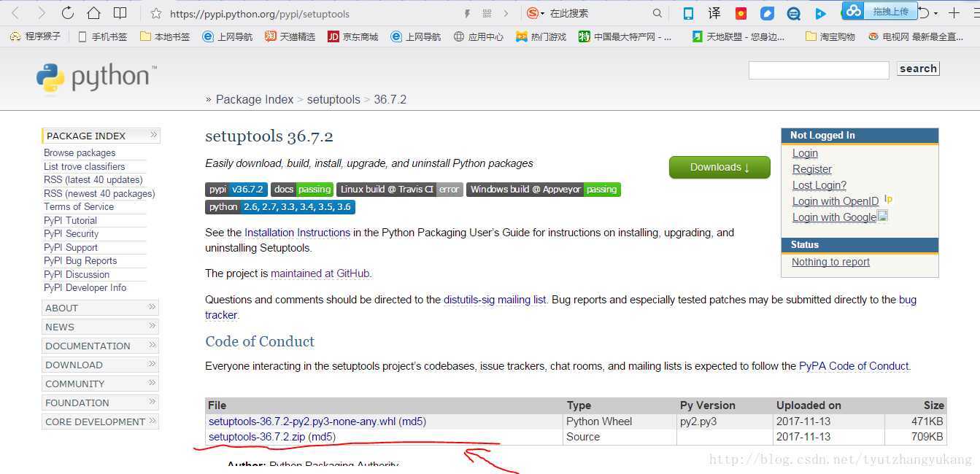Open the 本地书签 bookmark folder
Viewport: 980px width, 474px height.
click(165, 36)
